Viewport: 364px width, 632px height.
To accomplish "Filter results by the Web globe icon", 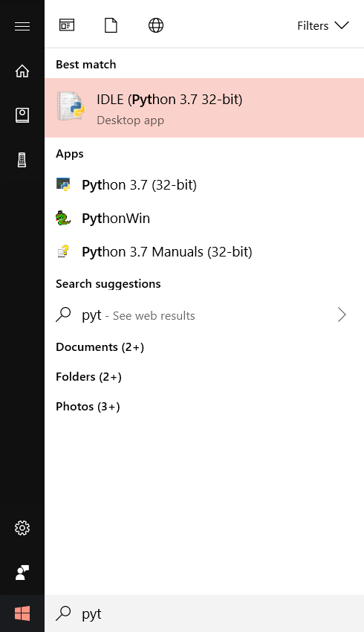I will coord(156,25).
